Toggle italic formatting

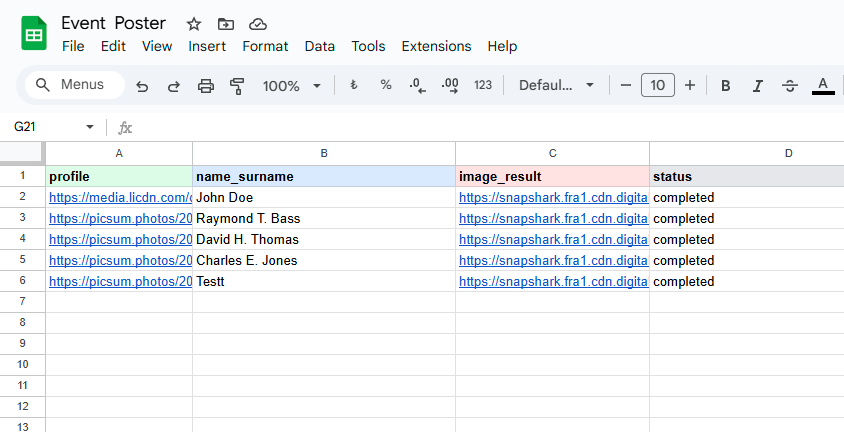click(758, 86)
